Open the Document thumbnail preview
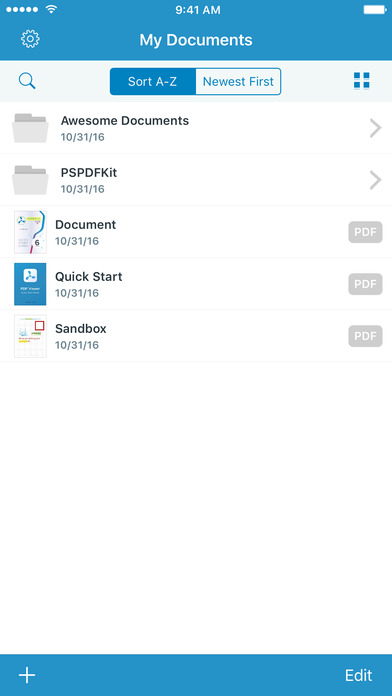 30,232
